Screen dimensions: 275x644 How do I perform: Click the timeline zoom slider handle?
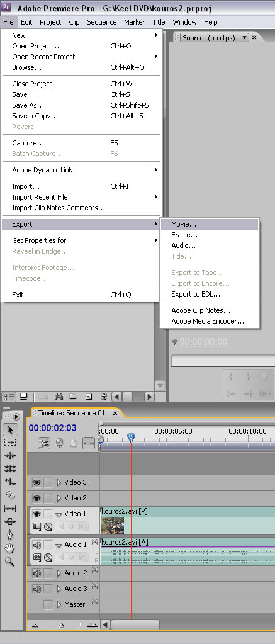coord(61,626)
